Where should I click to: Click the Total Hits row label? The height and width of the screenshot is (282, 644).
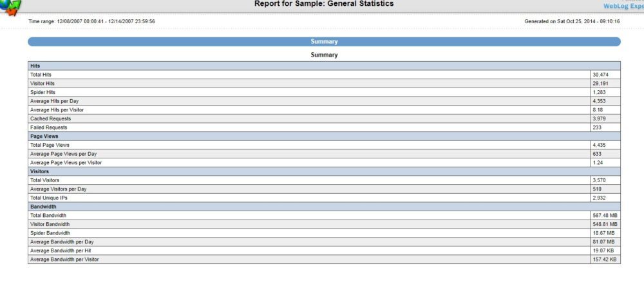click(x=43, y=75)
